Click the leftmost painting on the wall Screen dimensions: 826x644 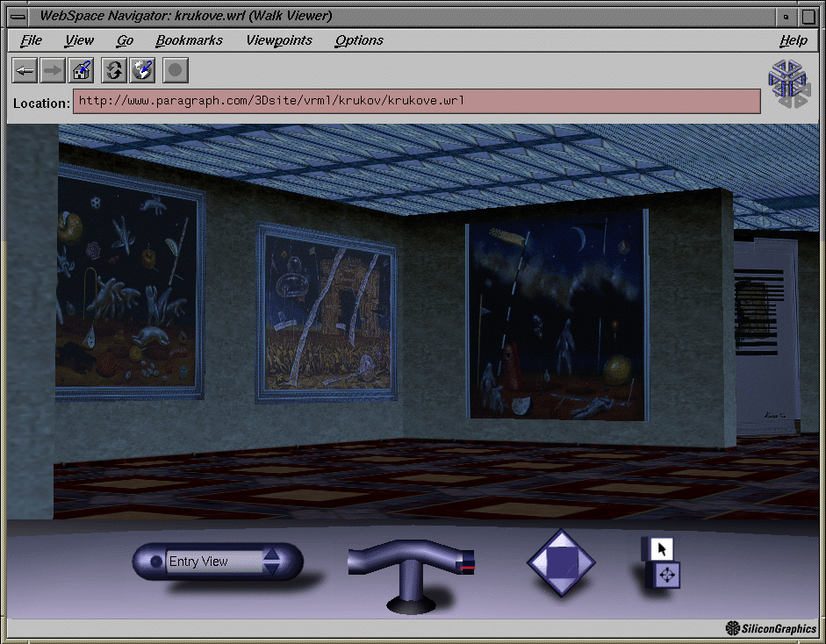[130, 283]
